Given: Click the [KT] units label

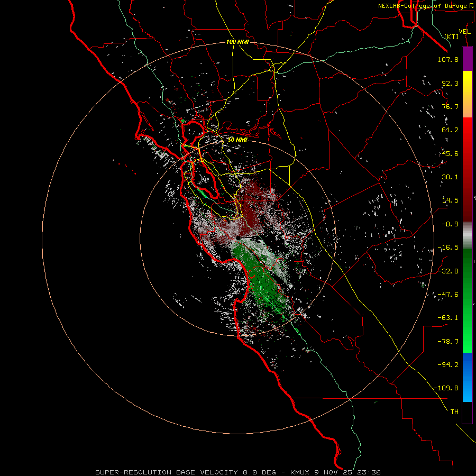Looking at the screenshot, I should pos(452,36).
